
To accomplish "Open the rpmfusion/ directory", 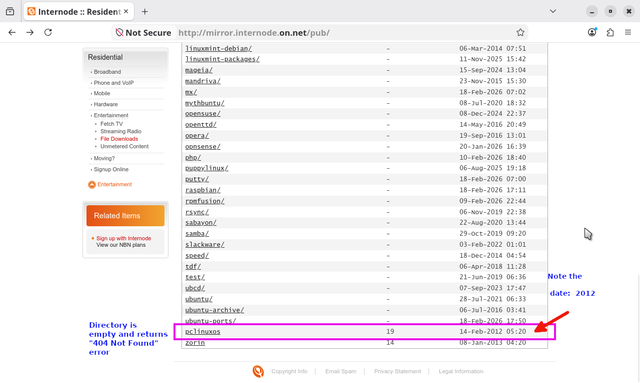I will [x=205, y=201].
